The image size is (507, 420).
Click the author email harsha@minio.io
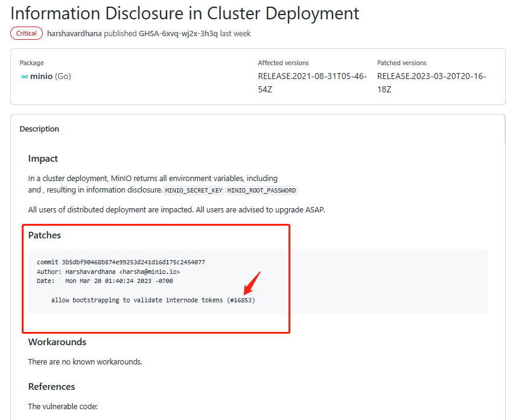coord(150,272)
